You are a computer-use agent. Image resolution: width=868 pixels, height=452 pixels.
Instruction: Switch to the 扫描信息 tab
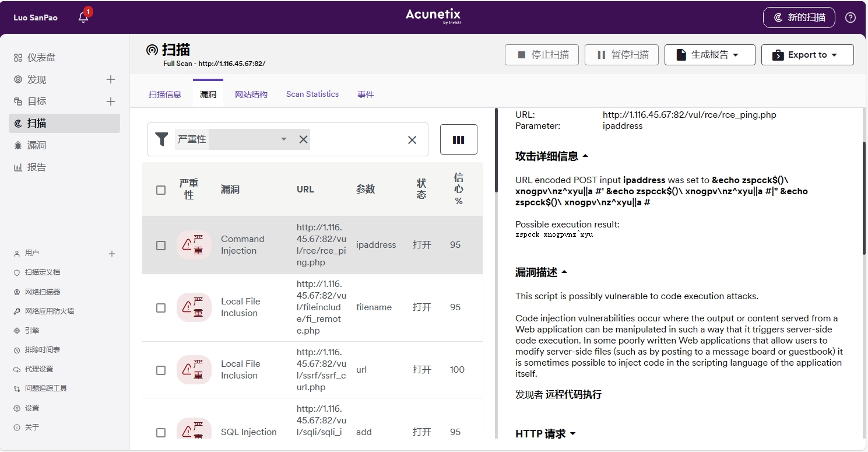(x=165, y=94)
